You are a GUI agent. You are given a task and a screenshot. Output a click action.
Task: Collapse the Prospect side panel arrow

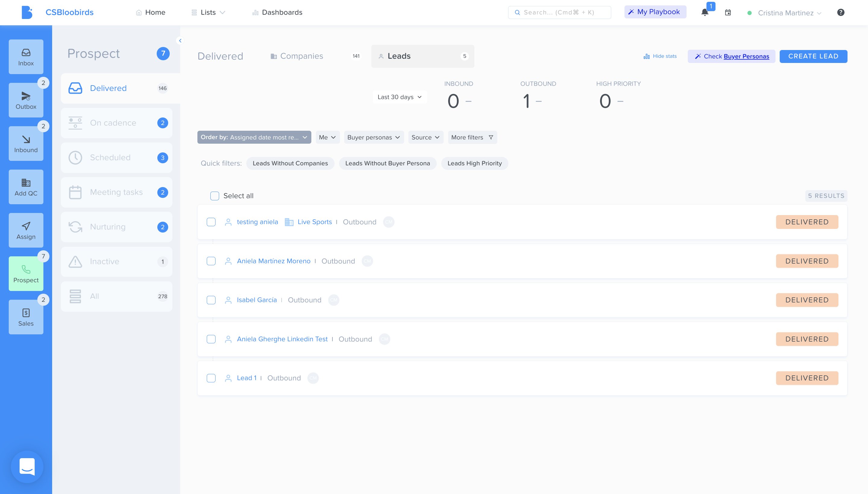(x=180, y=41)
